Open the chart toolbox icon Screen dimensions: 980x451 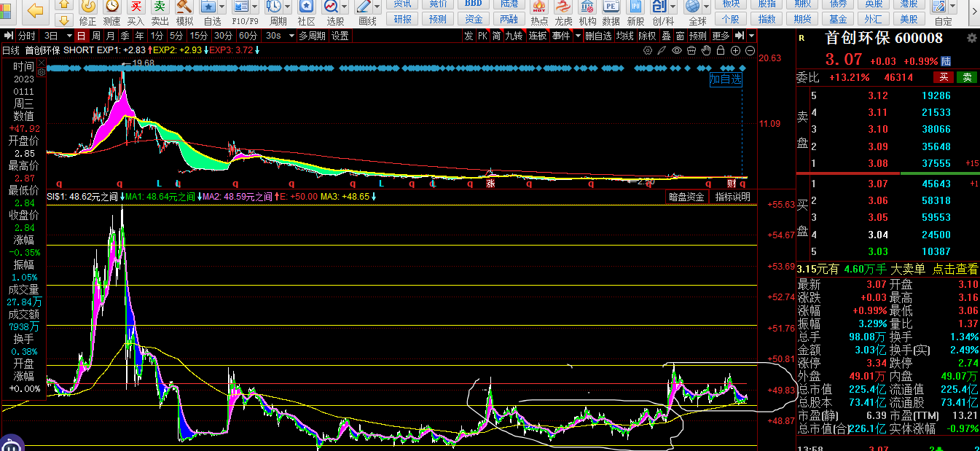[x=691, y=50]
